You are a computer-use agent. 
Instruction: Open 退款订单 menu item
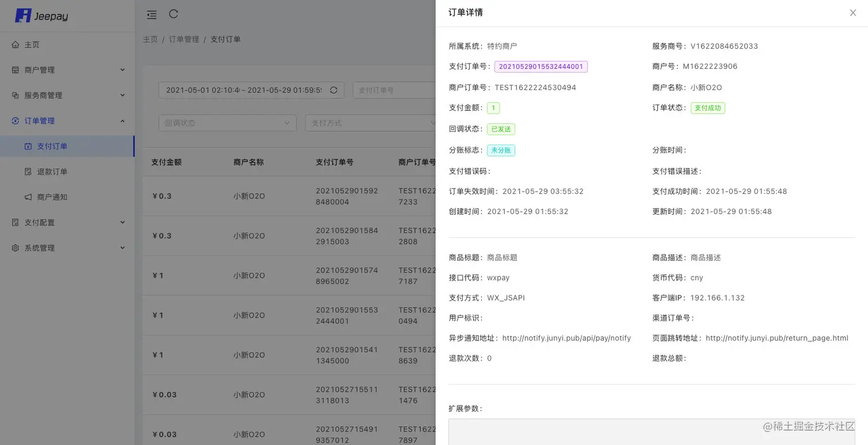[x=67, y=171]
